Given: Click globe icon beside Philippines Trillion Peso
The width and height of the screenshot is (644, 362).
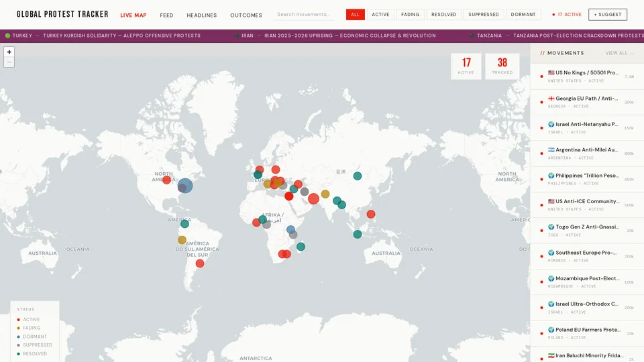Looking at the screenshot, I should click(x=551, y=176).
